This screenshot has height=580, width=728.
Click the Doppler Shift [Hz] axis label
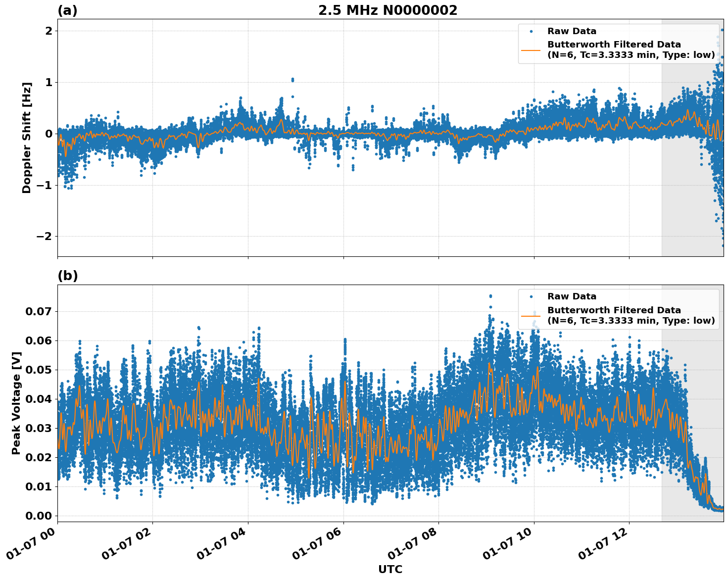coord(29,133)
